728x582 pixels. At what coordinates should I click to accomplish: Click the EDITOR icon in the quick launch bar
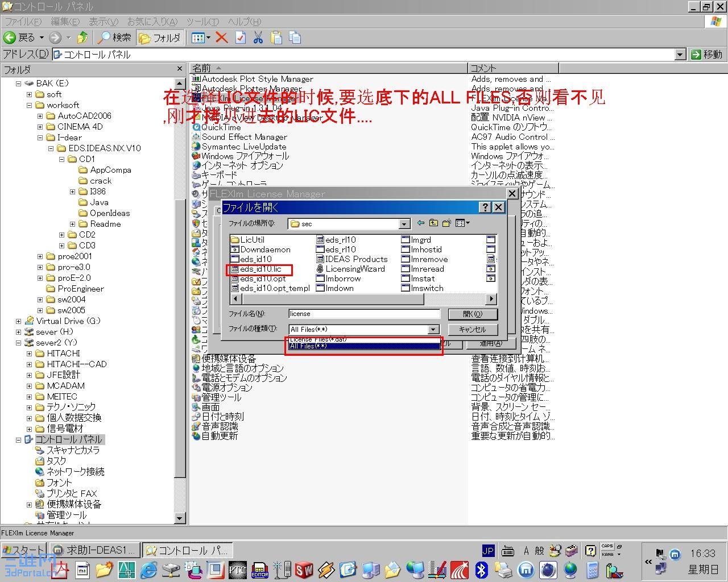click(260, 569)
